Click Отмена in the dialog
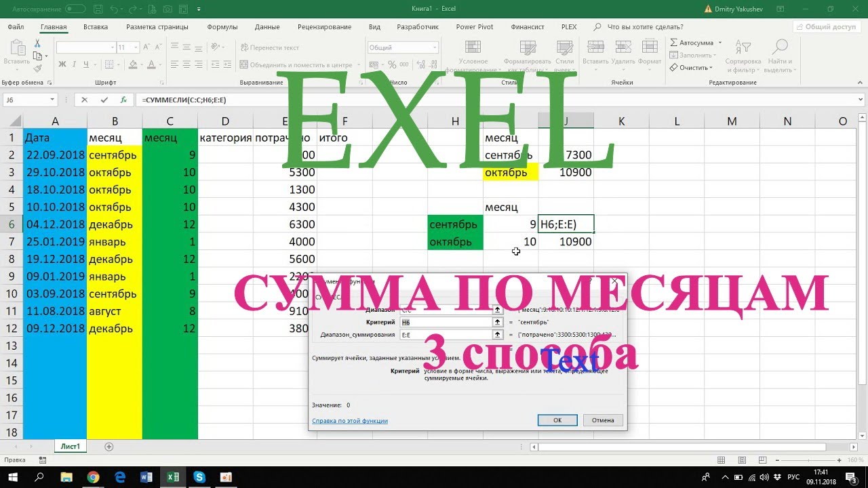Image resolution: width=868 pixels, height=488 pixels. pos(603,420)
